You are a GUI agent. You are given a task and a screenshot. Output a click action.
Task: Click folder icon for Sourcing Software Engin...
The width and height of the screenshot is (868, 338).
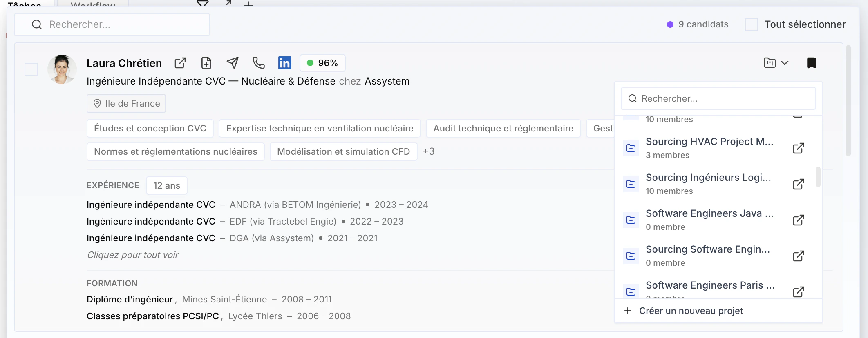point(631,256)
